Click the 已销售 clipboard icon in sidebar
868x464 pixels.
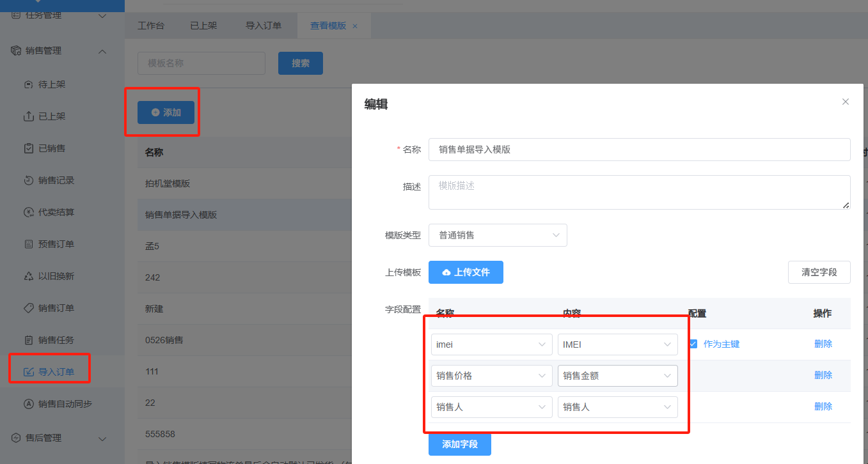(28, 148)
